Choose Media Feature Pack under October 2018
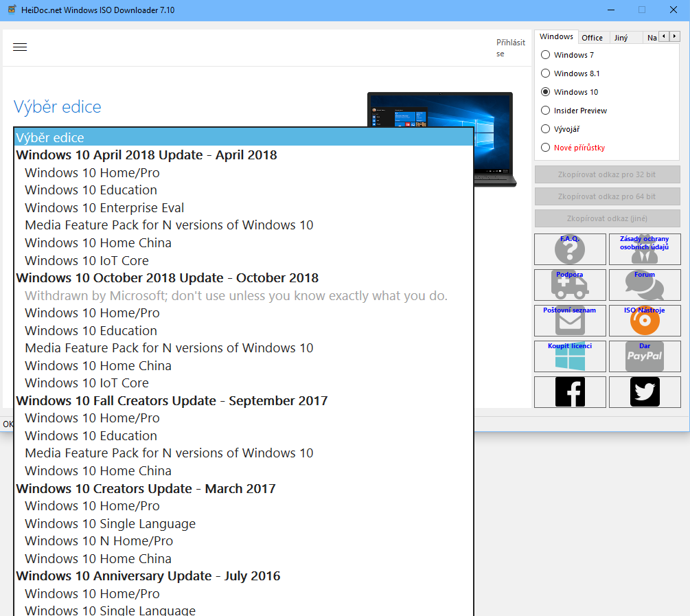690x616 pixels. tap(244, 348)
